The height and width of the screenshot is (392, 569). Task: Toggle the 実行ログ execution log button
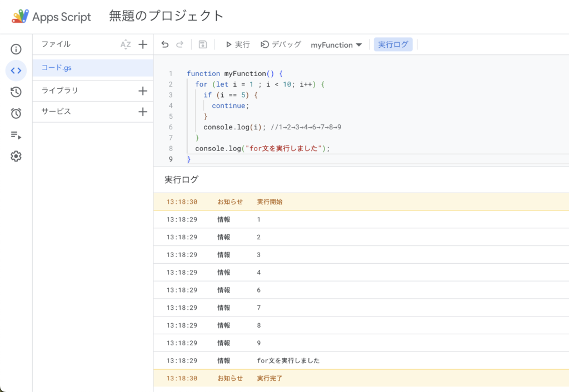click(393, 44)
